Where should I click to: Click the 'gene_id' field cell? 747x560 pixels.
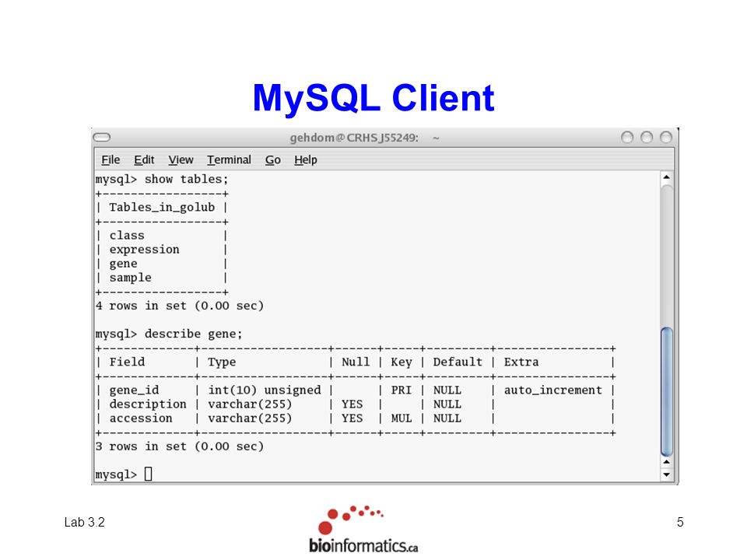tap(135, 390)
